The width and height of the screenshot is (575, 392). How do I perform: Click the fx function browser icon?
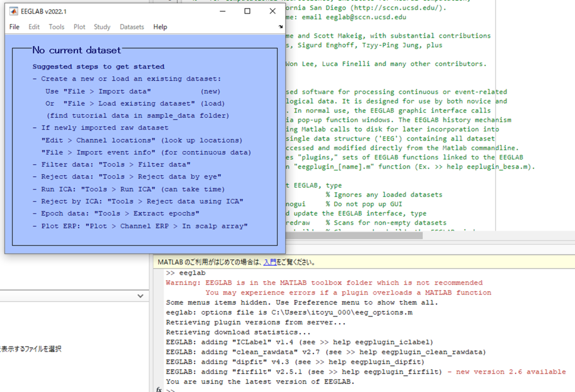point(159,389)
